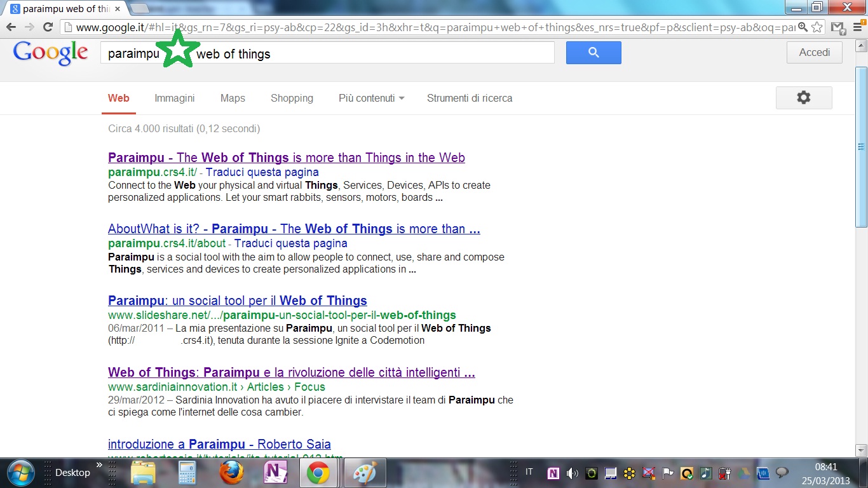
Task: Open the Paraimpu: un social tool result
Action: 238,301
